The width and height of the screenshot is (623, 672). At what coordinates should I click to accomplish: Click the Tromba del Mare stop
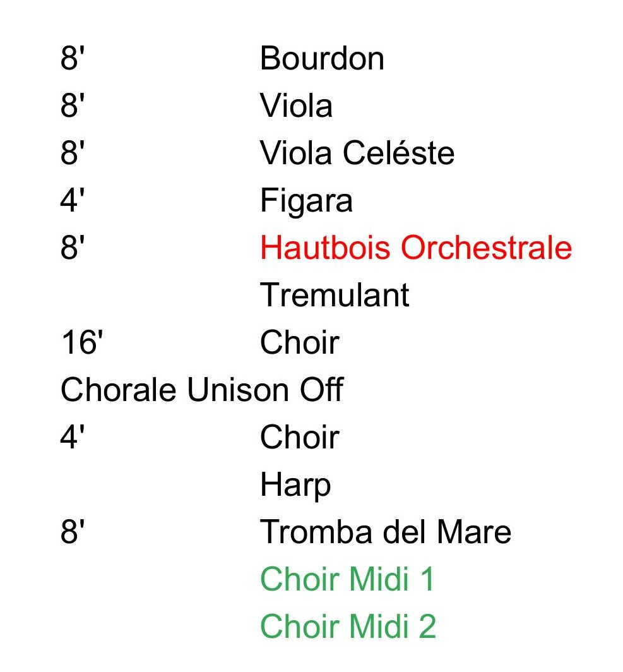click(x=385, y=532)
